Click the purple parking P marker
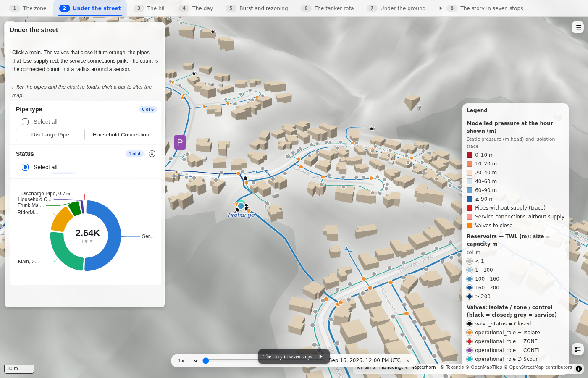588x378 pixels. [x=180, y=142]
